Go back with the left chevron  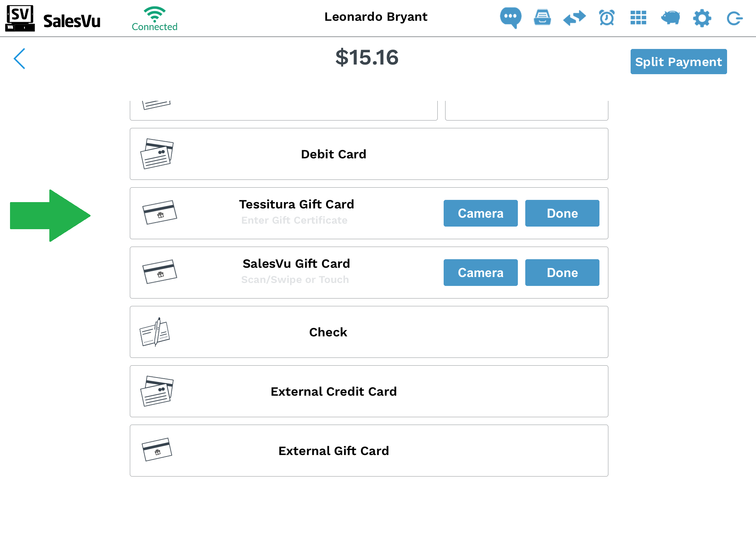coord(20,59)
